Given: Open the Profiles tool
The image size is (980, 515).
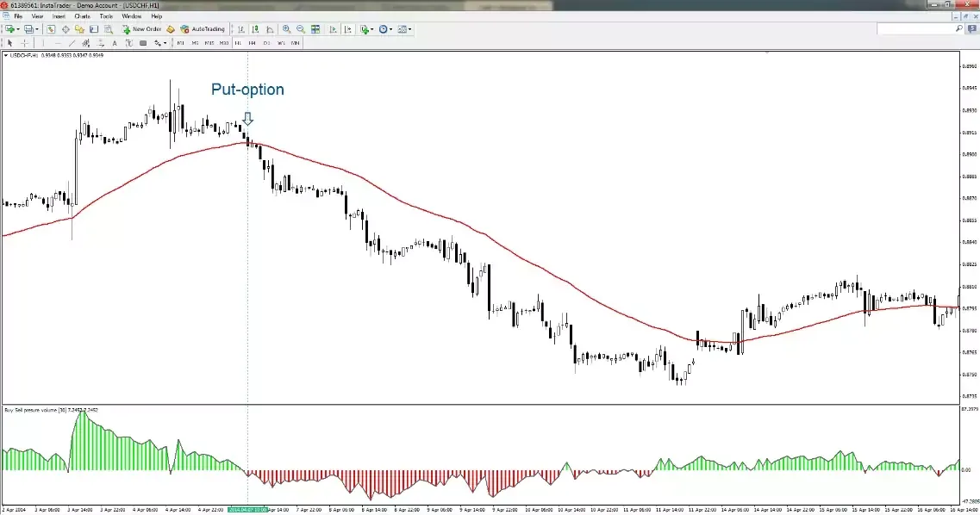Looking at the screenshot, I should click(x=28, y=29).
